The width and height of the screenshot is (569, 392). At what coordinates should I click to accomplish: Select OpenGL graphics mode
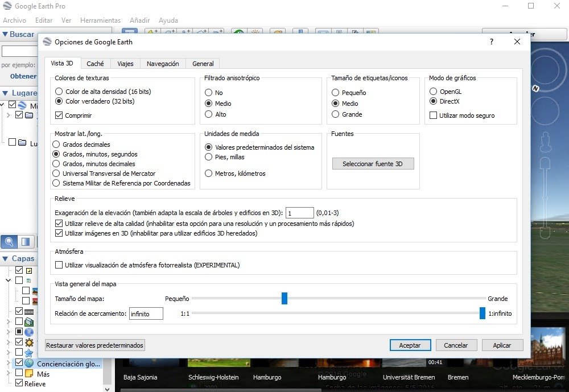pos(433,92)
